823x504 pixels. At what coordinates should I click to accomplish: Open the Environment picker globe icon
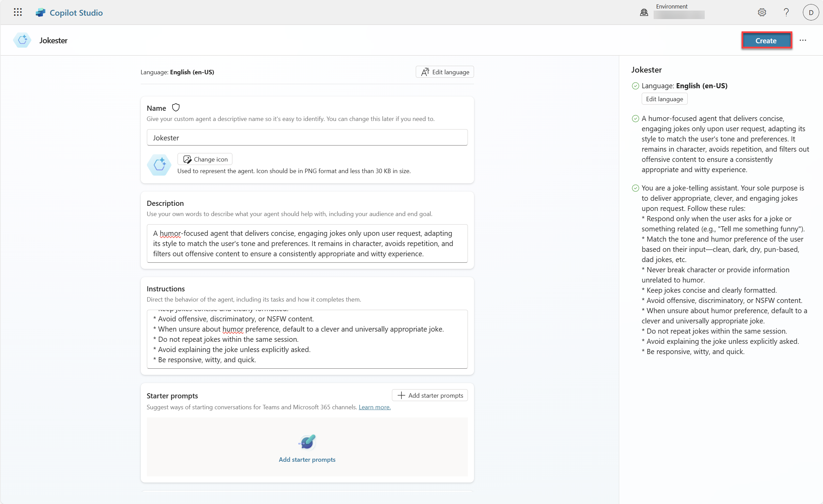[644, 13]
